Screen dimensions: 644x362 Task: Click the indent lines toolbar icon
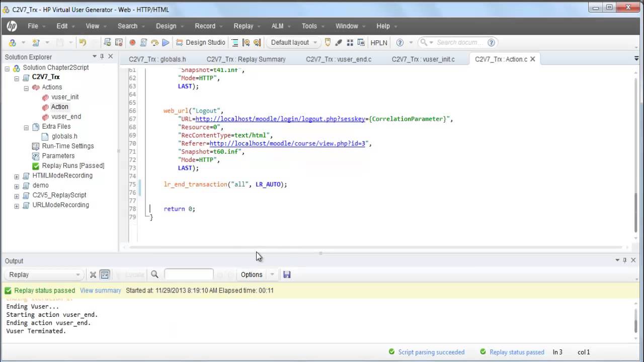pos(234,43)
